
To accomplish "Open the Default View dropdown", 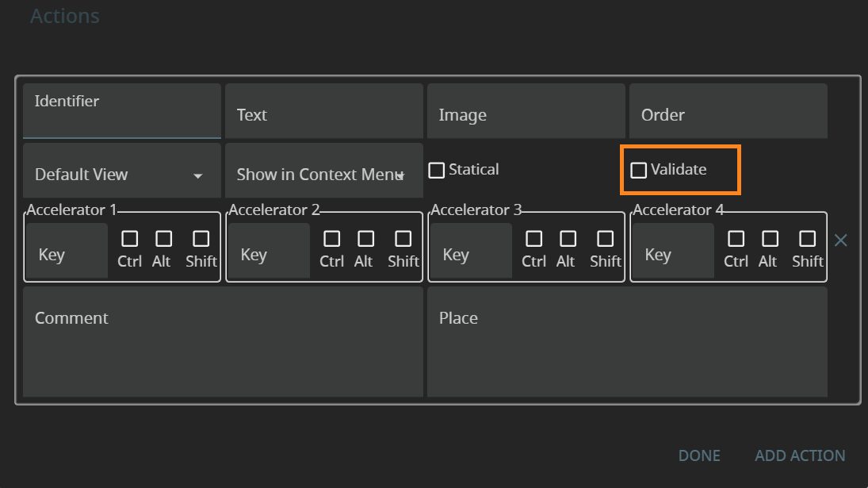I will pos(121,175).
